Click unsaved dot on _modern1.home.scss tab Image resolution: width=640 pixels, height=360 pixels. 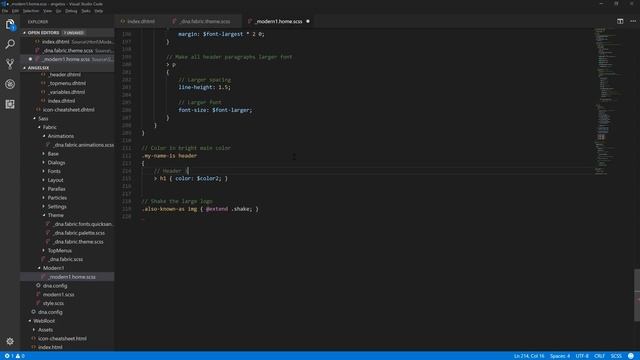coord(308,21)
